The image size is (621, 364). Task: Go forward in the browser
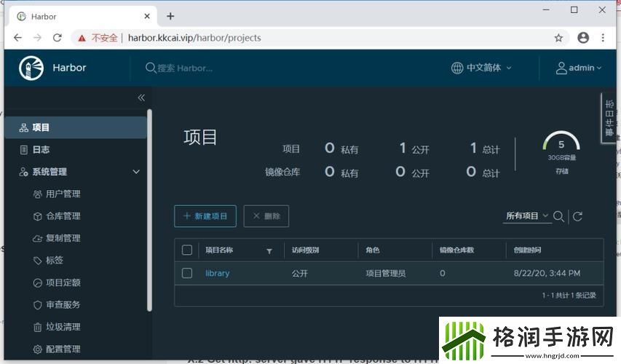[38, 38]
